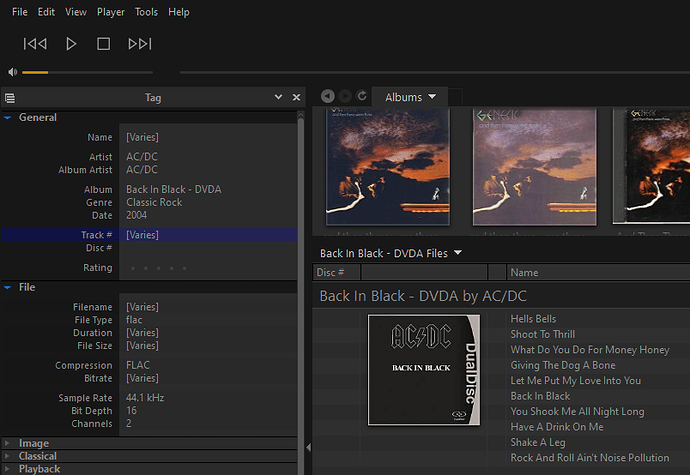690x475 pixels.
Task: Navigate forward in the browser pane
Action: 345,96
